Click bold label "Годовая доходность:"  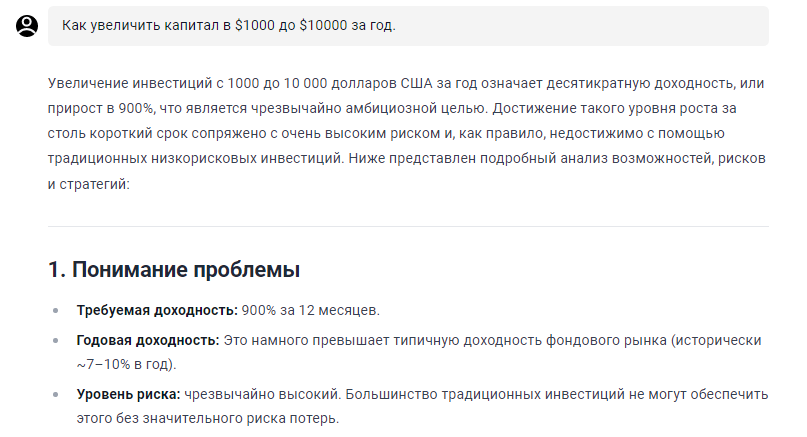point(148,340)
